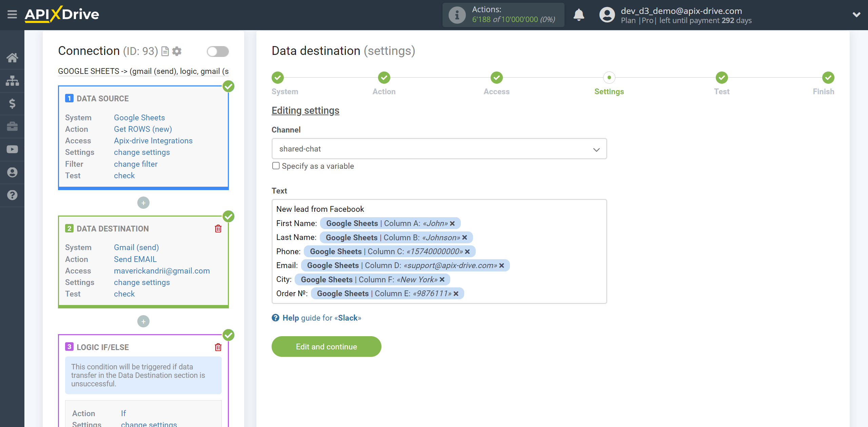Click the help guide question icon
The width and height of the screenshot is (868, 427).
[276, 318]
